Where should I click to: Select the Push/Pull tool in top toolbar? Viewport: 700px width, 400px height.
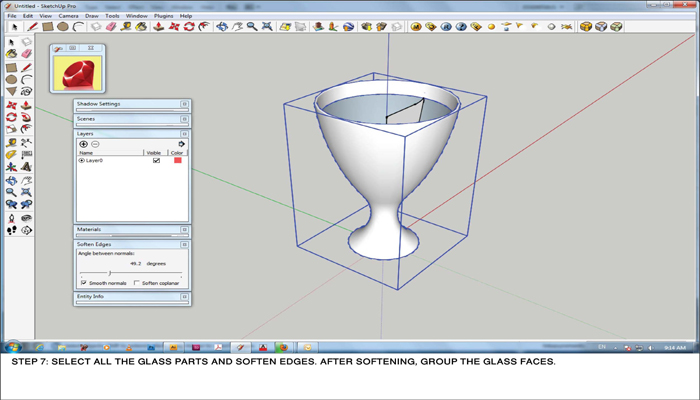tap(159, 27)
